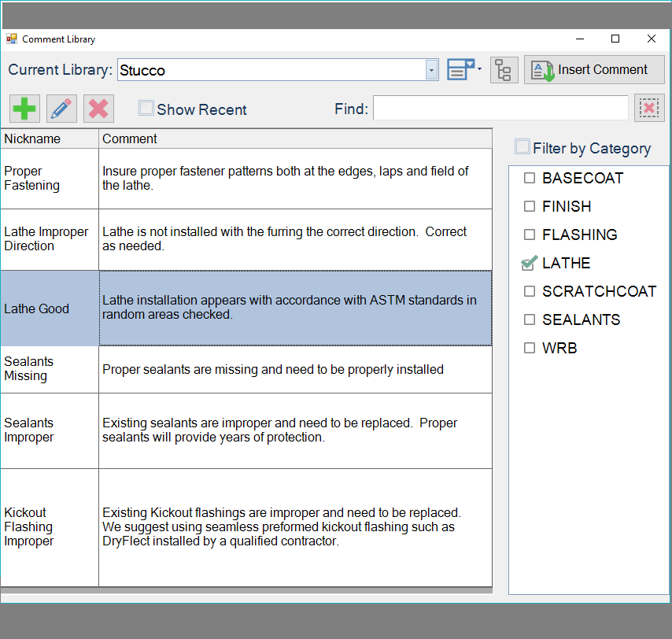
Task: Click the Comment column header
Action: click(x=295, y=139)
